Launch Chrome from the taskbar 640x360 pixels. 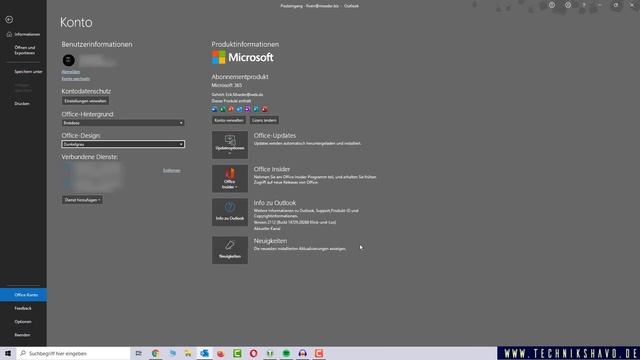tap(156, 353)
